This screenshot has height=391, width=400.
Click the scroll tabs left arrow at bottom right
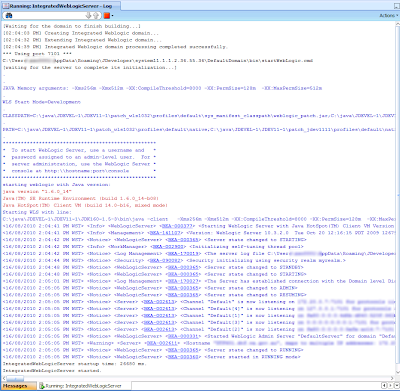coord(384,386)
